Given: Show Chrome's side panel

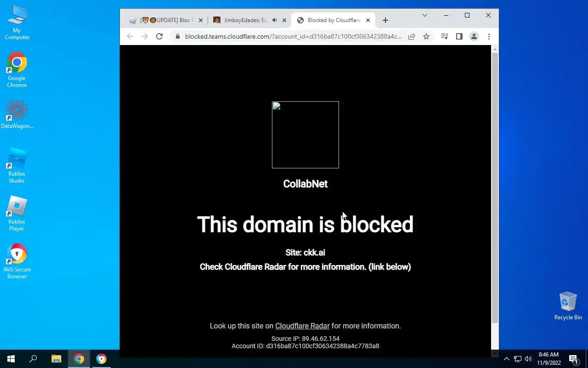Looking at the screenshot, I should 459,36.
